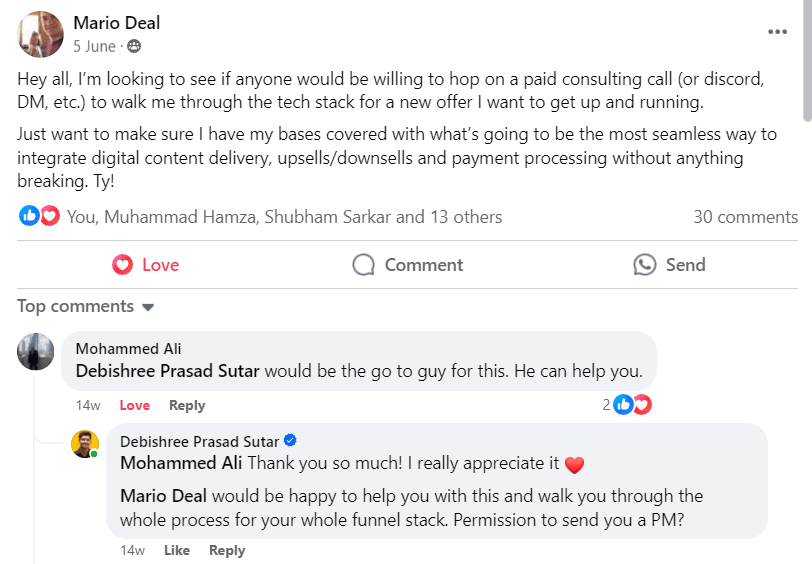Click the heart Love reaction icon

point(122,265)
